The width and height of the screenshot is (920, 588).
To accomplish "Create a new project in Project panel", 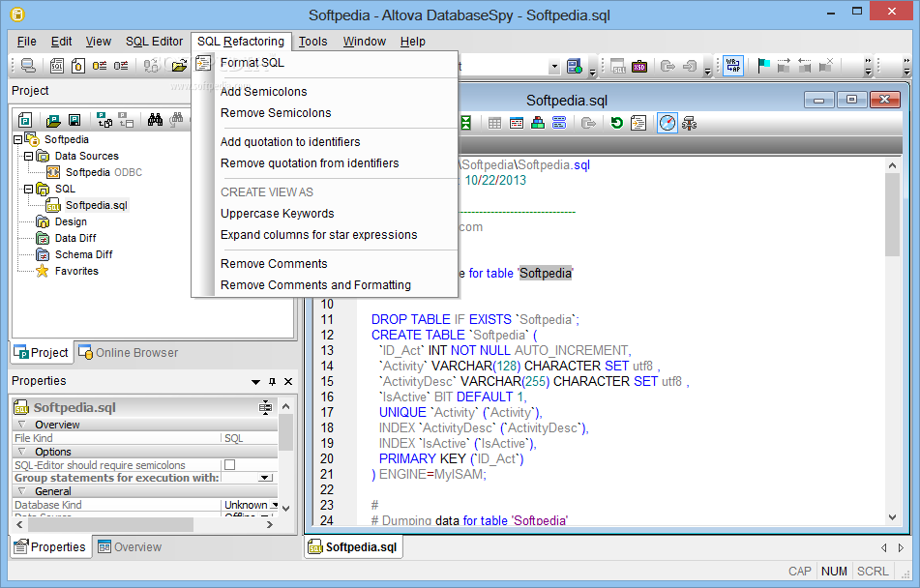I will [25, 120].
